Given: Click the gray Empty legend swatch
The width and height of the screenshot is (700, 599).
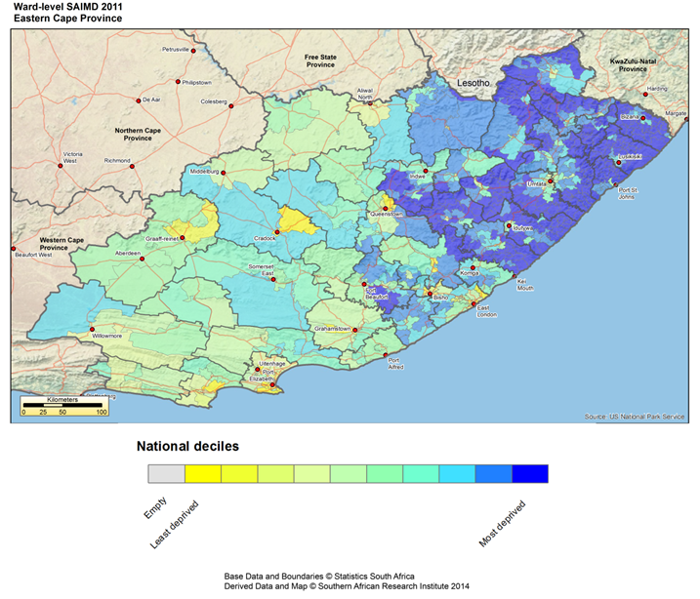Looking at the screenshot, I should (165, 474).
